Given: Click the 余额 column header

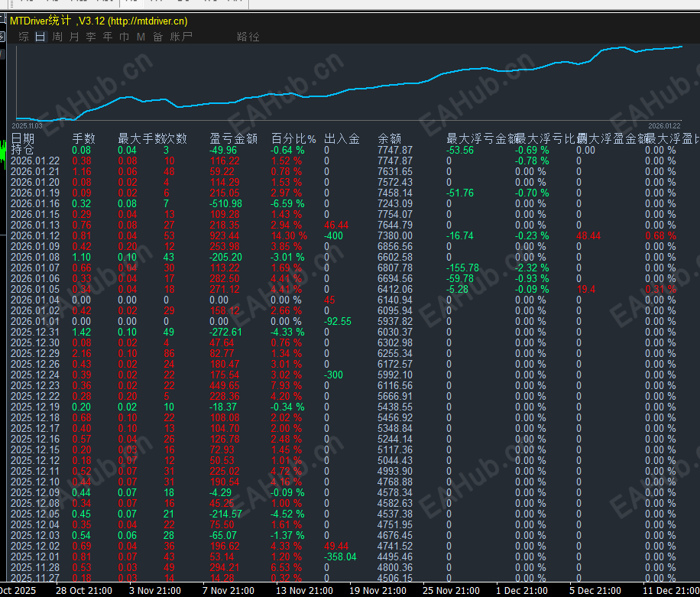Looking at the screenshot, I should [x=390, y=138].
